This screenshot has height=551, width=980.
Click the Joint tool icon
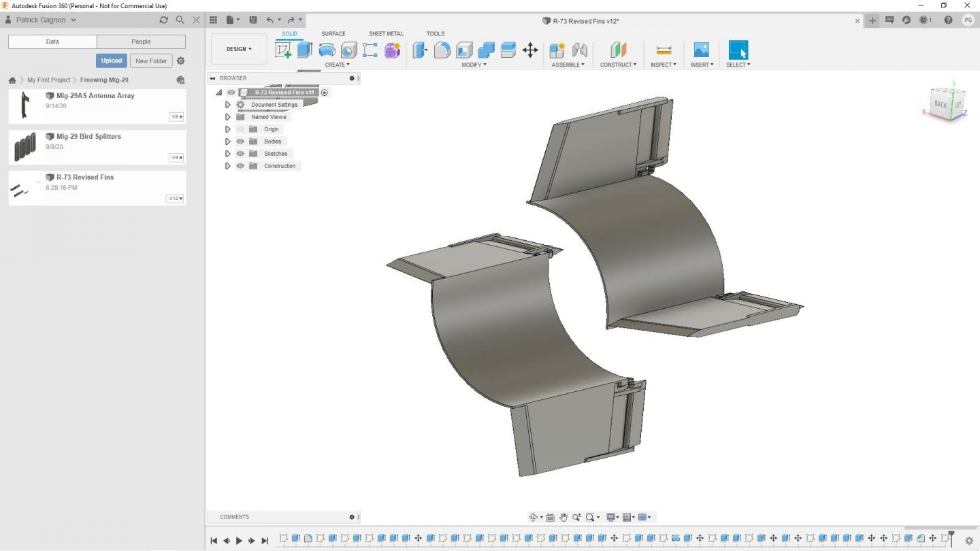coord(579,50)
